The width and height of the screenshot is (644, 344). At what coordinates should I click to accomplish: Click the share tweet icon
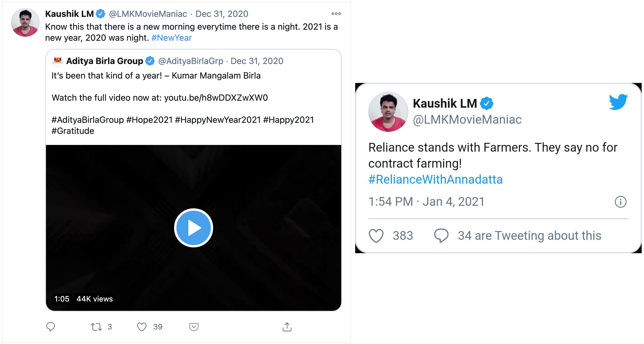pos(287,327)
